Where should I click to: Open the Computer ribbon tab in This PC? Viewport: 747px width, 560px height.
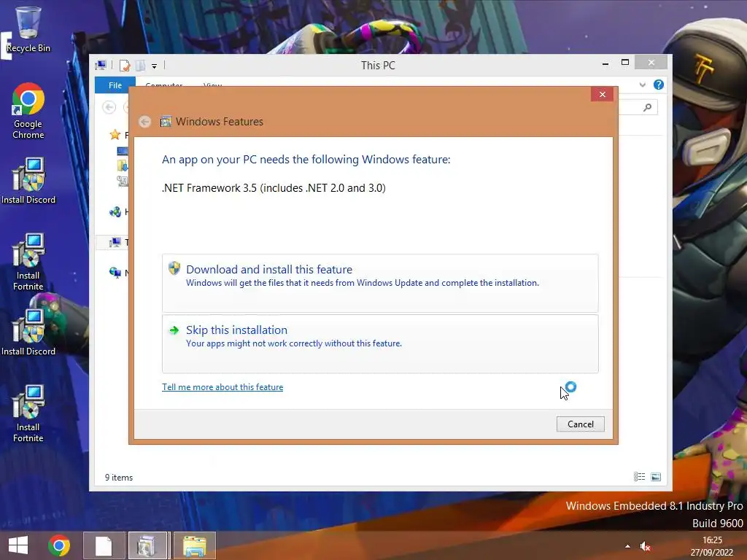164,85
